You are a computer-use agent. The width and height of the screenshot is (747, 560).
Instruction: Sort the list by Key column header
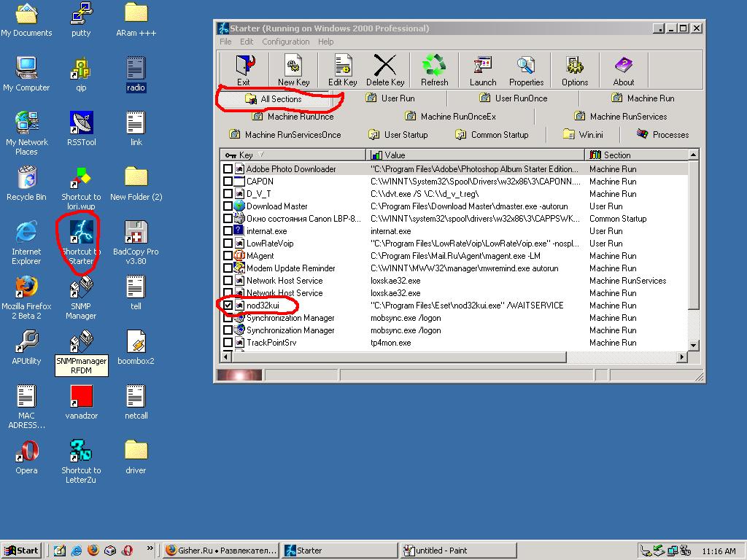293,155
